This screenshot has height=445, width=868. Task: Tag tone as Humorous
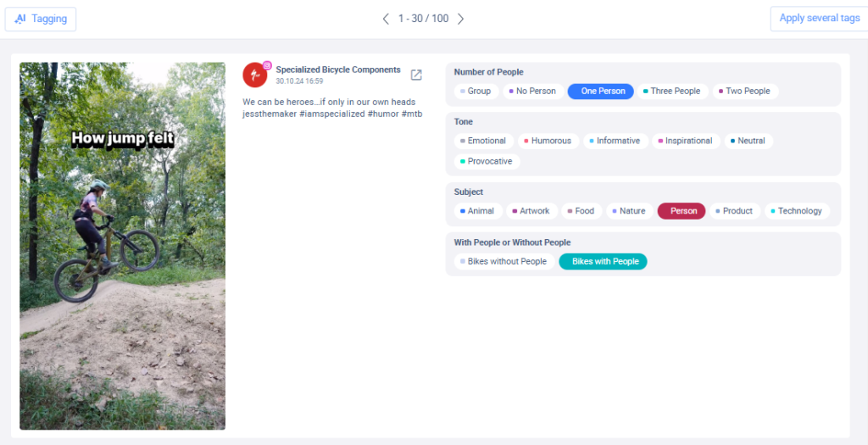pos(548,141)
